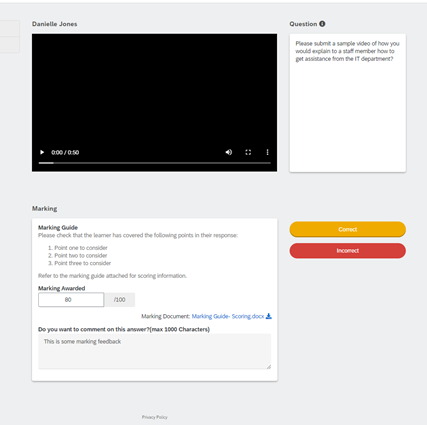This screenshot has width=427, height=425.
Task: Seek along the video progress bar
Action: coord(154,163)
